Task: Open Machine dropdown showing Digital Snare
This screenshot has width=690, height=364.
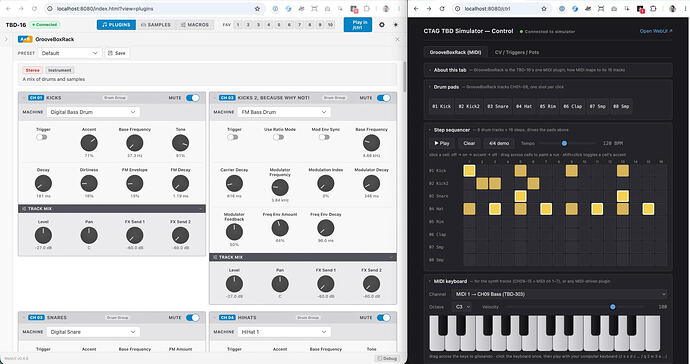Action: tap(93, 332)
